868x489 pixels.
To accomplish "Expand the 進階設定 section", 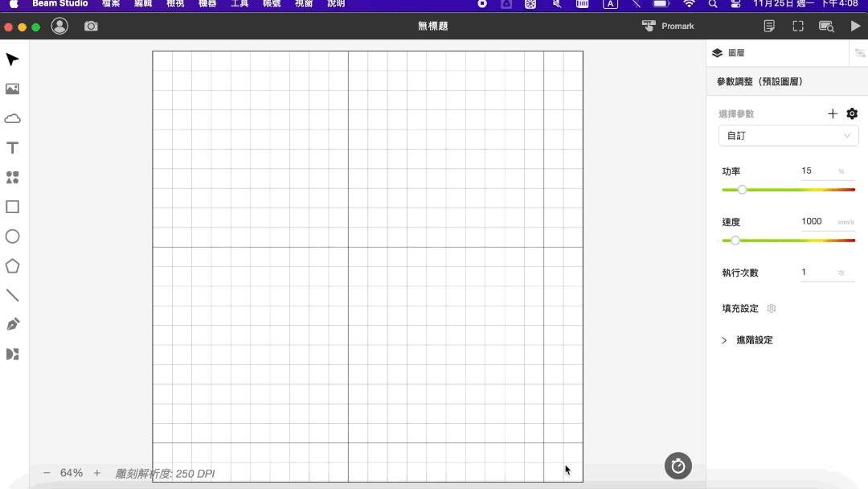I will tap(747, 340).
